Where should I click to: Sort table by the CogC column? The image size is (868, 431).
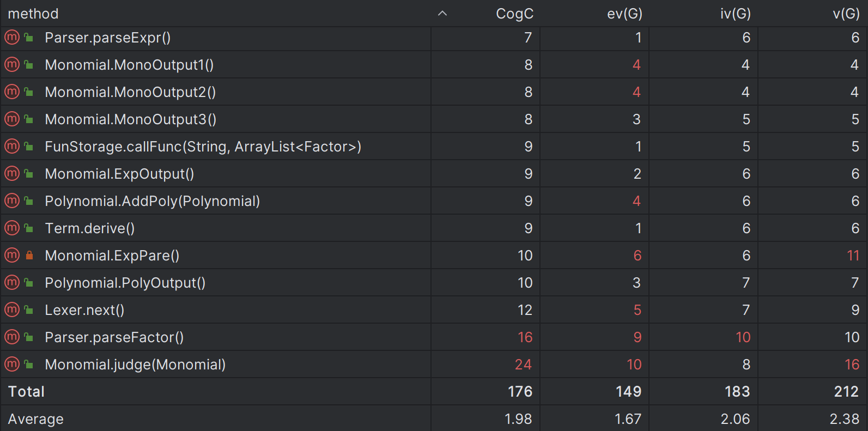click(514, 14)
